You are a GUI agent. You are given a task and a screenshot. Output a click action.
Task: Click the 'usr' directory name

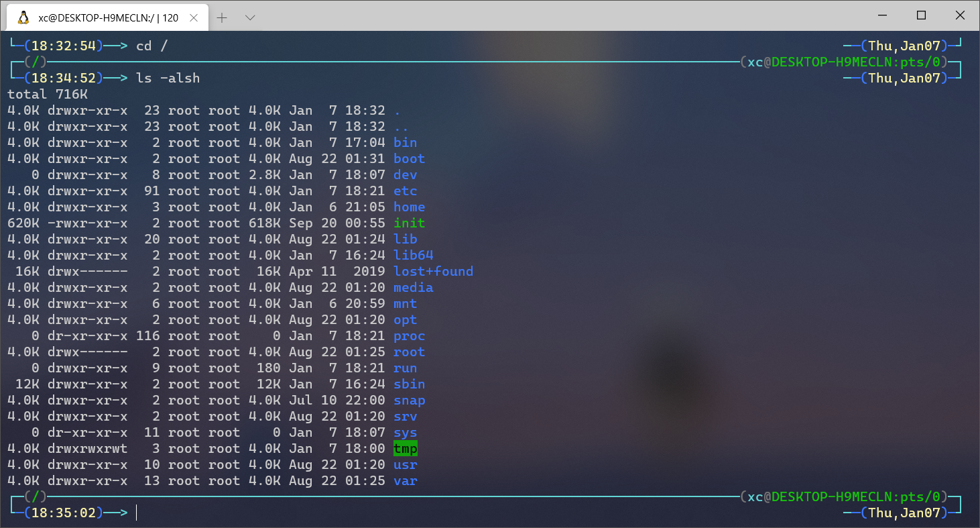pos(405,464)
